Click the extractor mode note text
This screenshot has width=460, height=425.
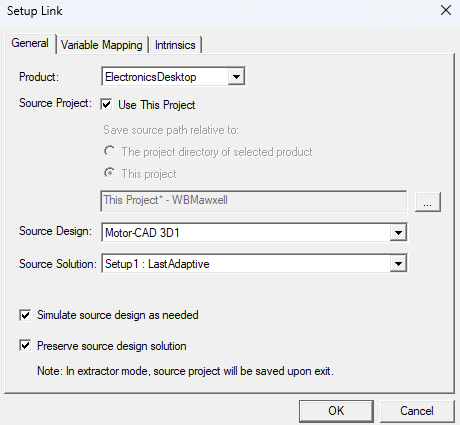[x=185, y=371]
